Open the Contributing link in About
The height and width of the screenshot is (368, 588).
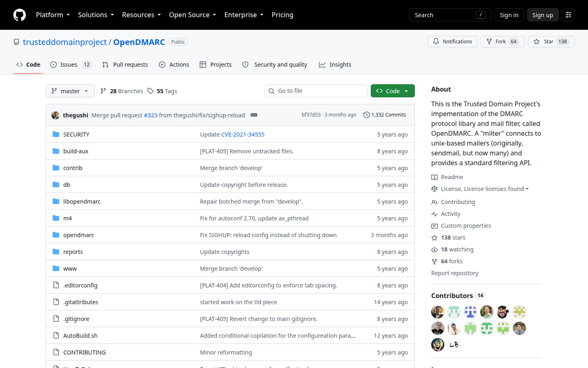[x=453, y=202]
